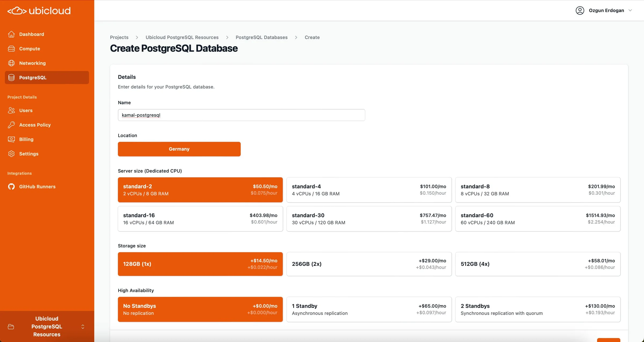Select Germany location

point(179,149)
